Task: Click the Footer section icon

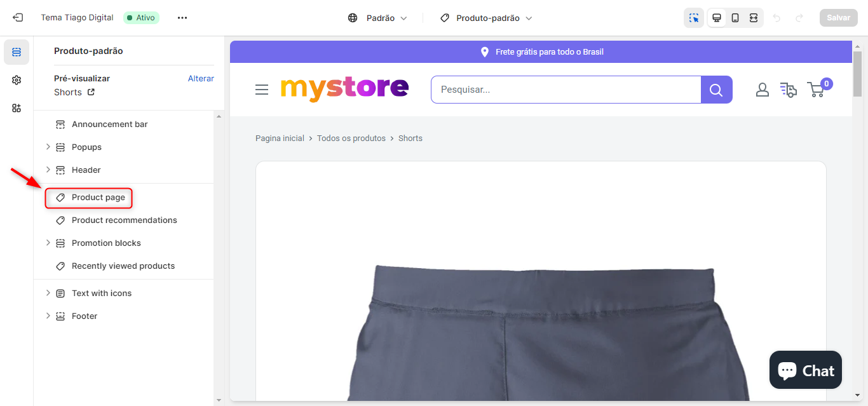Action: pyautogui.click(x=60, y=316)
